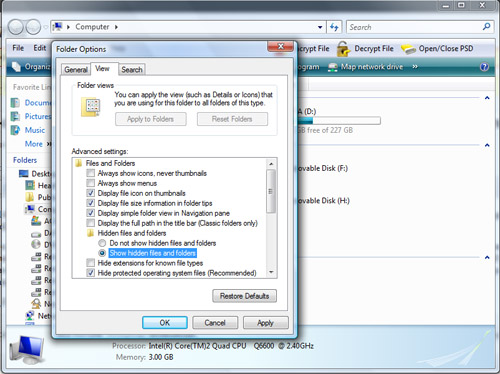Check Hide extensions for known file types
The width and height of the screenshot is (500, 374).
pyautogui.click(x=90, y=263)
